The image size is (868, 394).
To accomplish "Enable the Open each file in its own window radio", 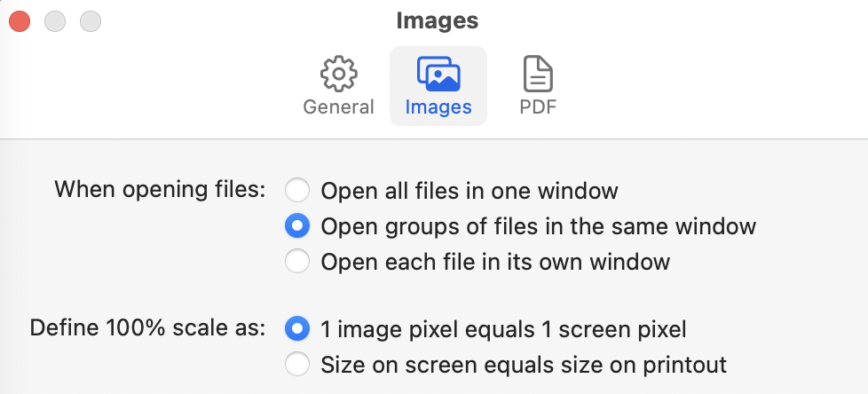I will (297, 262).
